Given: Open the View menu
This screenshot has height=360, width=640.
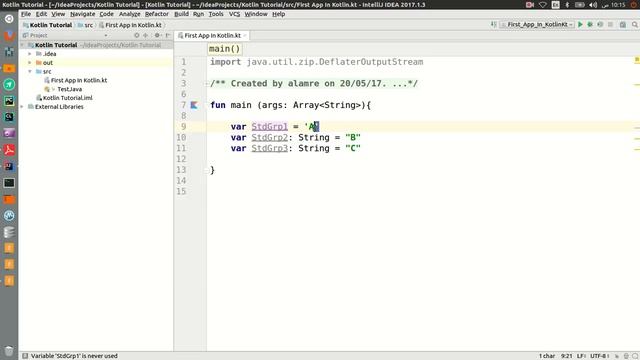Looking at the screenshot, I should pos(58,14).
